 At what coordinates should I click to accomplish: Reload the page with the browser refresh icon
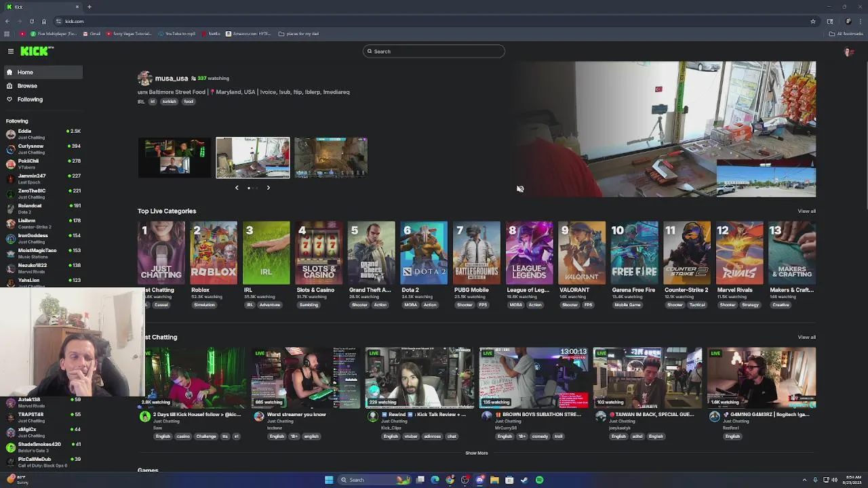pos(31,21)
